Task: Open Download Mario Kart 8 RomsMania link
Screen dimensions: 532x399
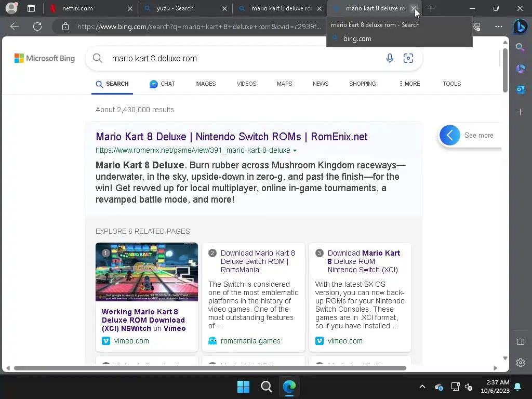Action: [258, 261]
